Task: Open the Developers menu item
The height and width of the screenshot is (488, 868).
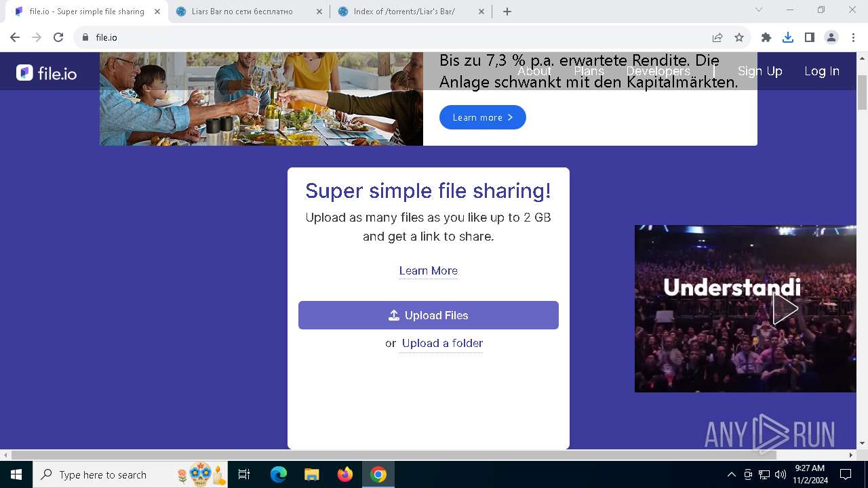Action: coord(658,71)
